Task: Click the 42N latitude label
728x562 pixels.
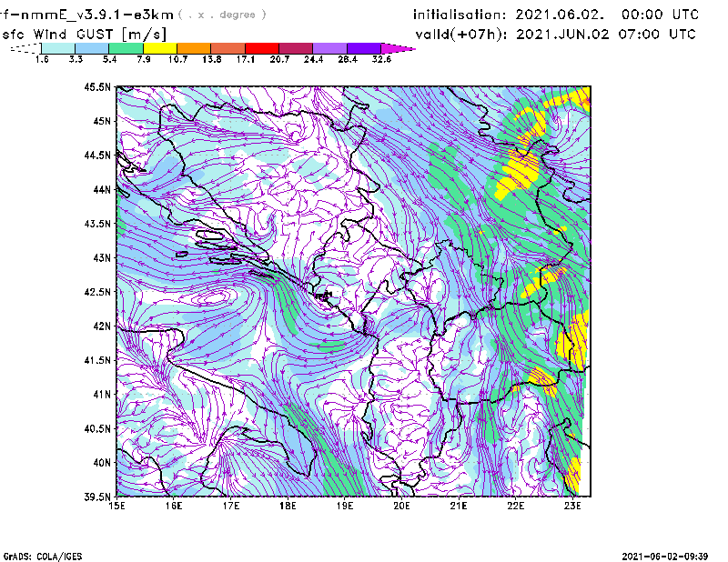Action: coord(102,326)
